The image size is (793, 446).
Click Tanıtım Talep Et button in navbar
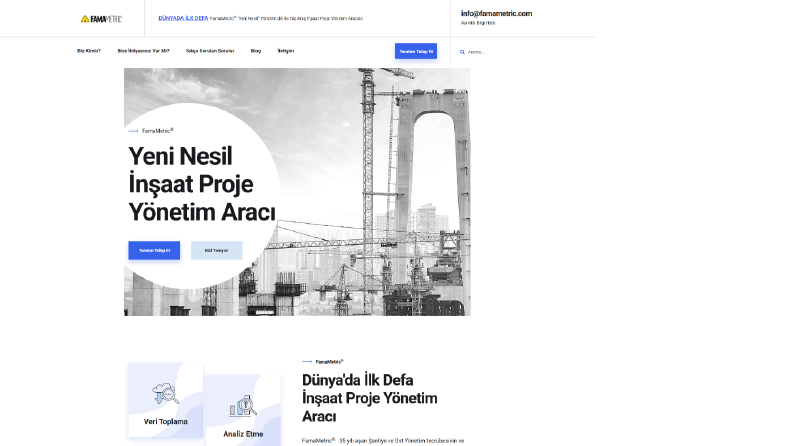coord(416,51)
